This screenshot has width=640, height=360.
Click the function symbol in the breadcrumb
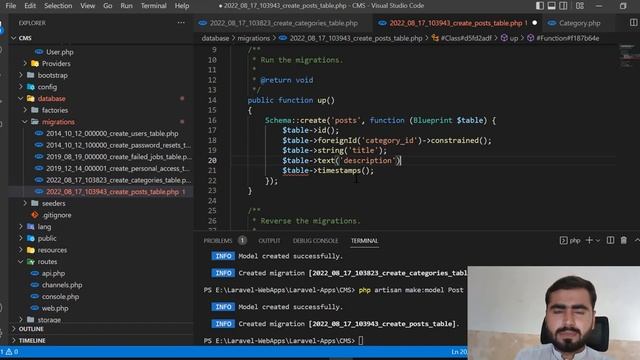pyautogui.click(x=568, y=38)
